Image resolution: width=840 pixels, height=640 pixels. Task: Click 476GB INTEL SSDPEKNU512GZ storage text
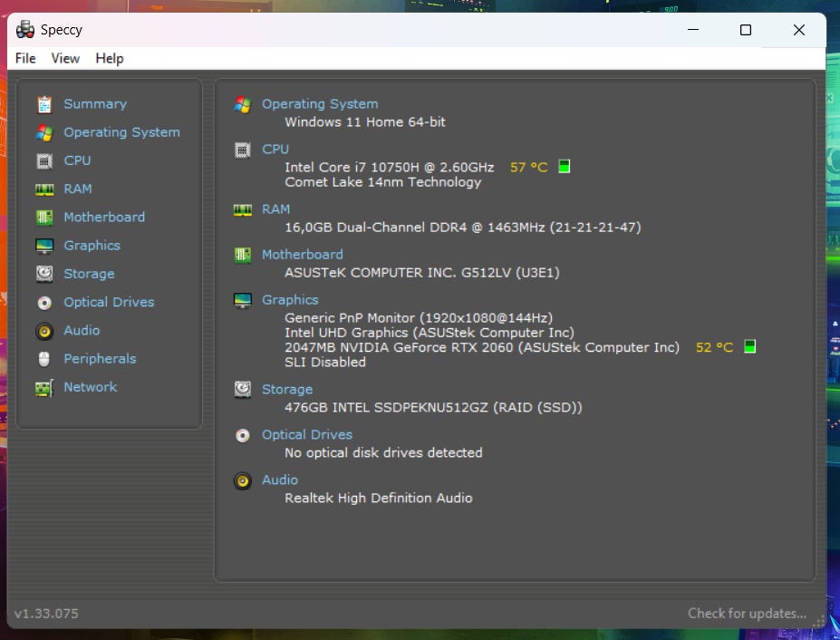(x=433, y=408)
